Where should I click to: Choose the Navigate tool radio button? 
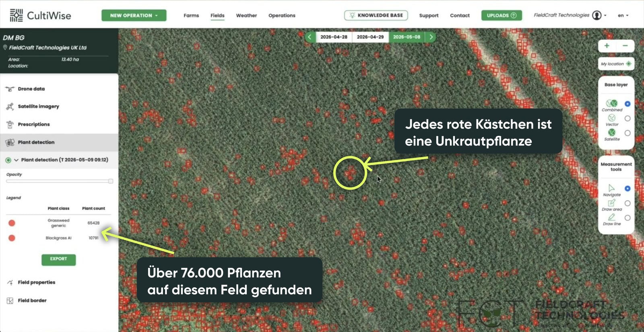click(627, 189)
